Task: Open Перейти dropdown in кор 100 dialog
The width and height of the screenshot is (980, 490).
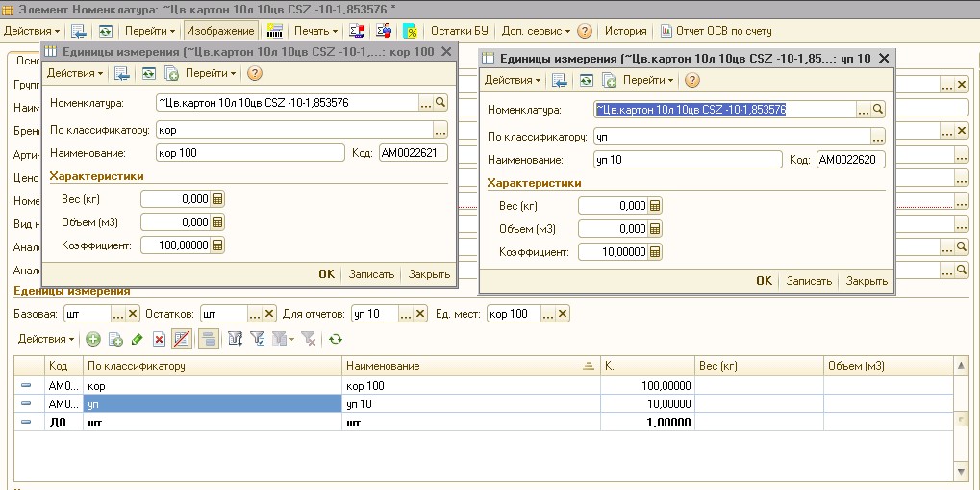Action: click(211, 73)
